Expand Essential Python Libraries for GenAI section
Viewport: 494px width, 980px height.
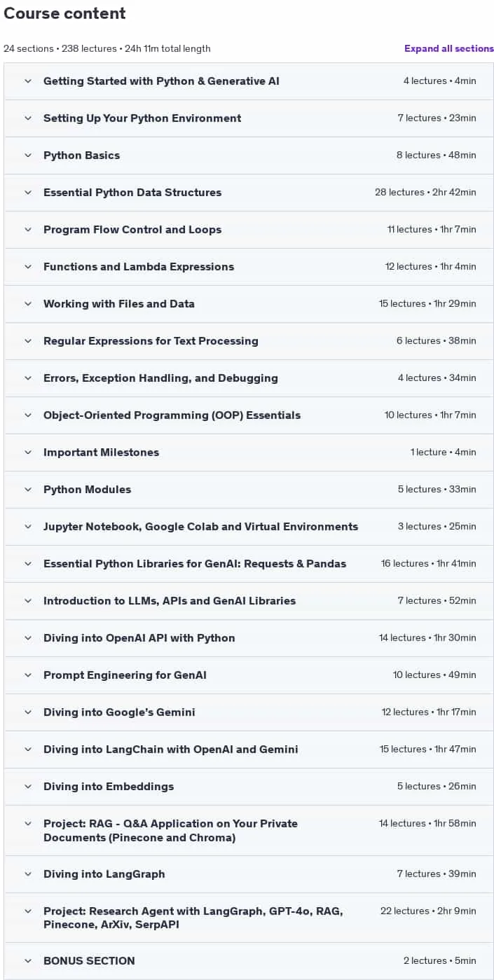(x=249, y=564)
